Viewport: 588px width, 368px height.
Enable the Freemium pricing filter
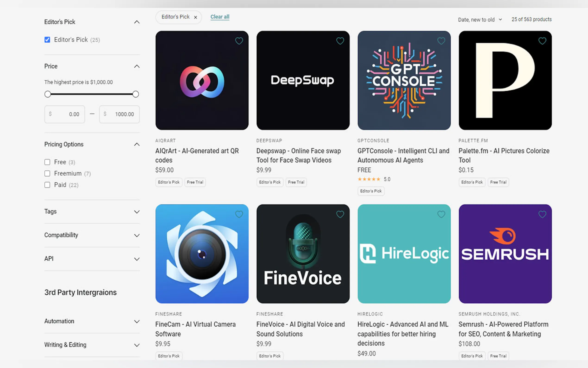(47, 174)
